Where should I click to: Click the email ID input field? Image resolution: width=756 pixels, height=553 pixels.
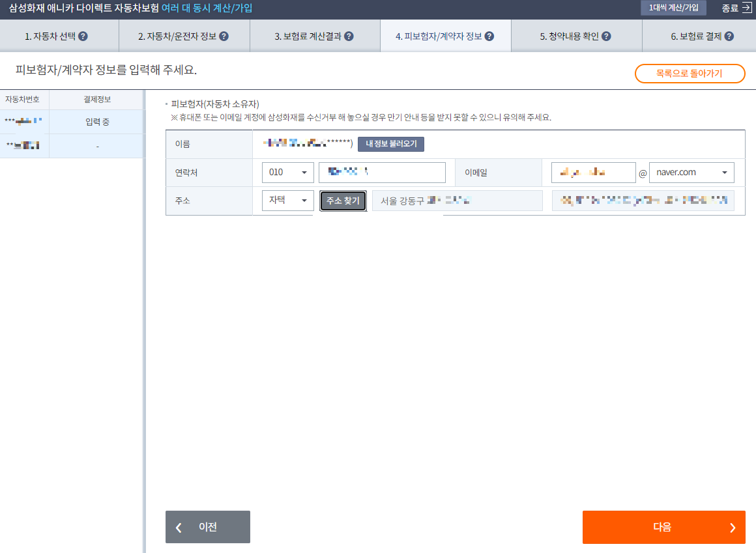[x=594, y=173]
